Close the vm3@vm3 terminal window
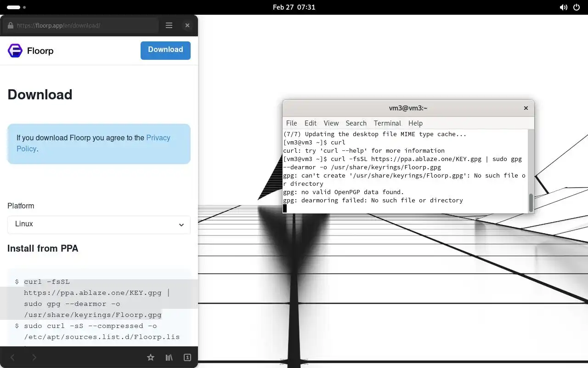 (x=526, y=108)
